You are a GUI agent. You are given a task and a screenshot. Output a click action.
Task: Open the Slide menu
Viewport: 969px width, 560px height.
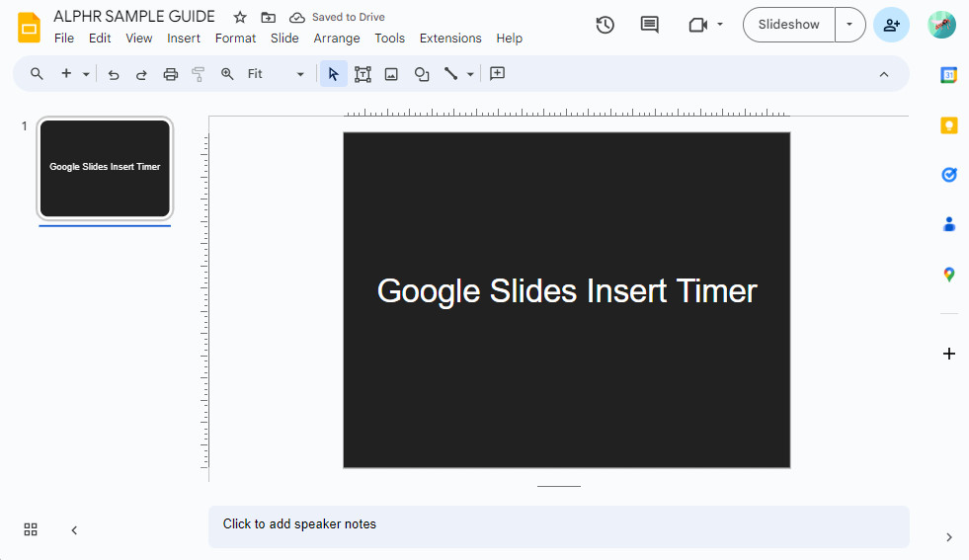284,39
